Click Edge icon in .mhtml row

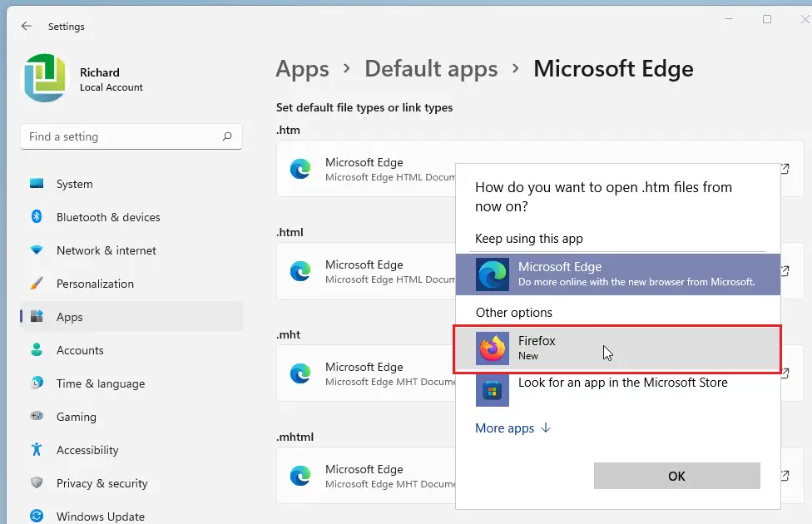pyautogui.click(x=300, y=475)
